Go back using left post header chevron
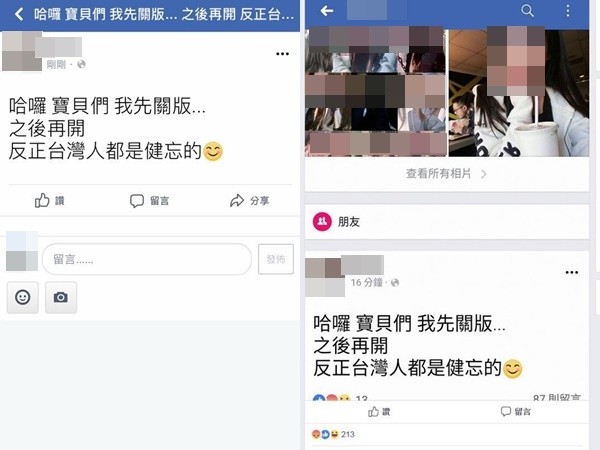Screen dimensions: 600x450 [18, 15]
